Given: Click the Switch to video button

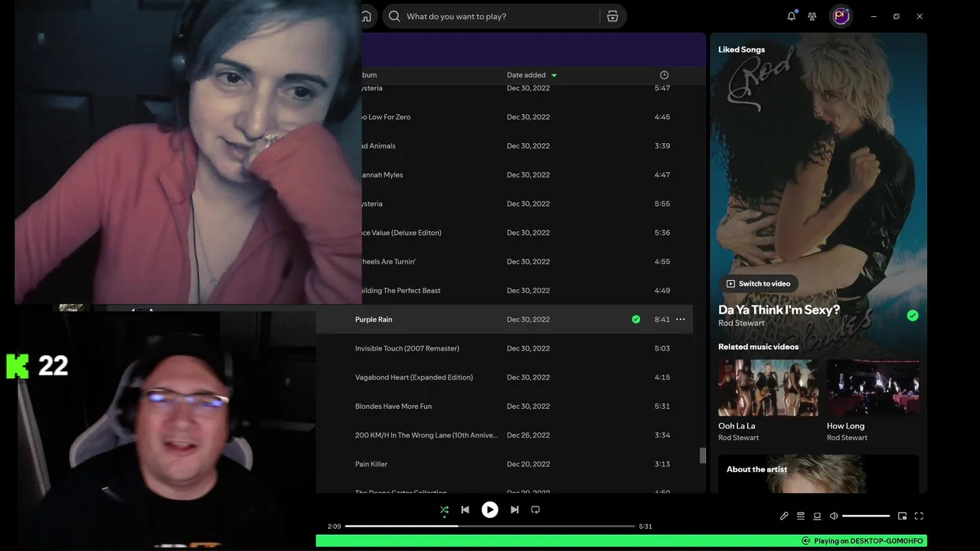Looking at the screenshot, I should click(x=758, y=283).
